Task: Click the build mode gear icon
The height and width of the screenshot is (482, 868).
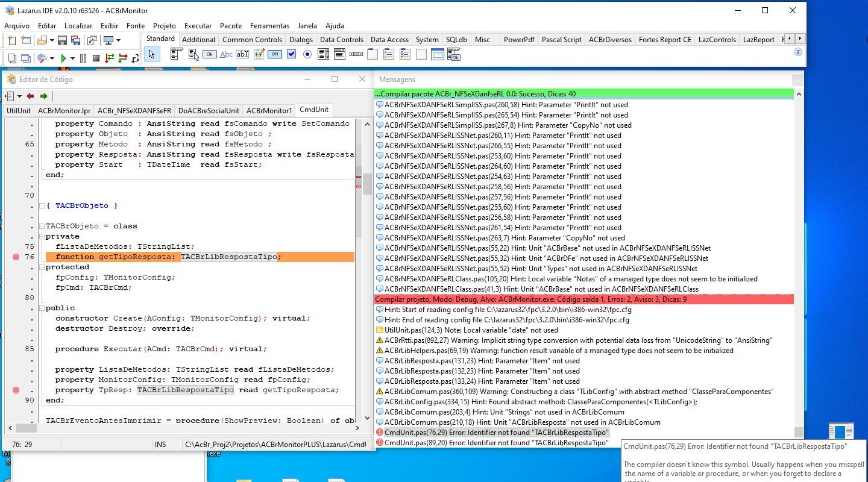Action: [42, 58]
